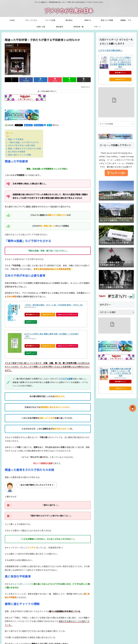138x644 pixels.
Task: Open the 市丸中将の最後の言葉 article thumbnail
Action: click(116, 257)
